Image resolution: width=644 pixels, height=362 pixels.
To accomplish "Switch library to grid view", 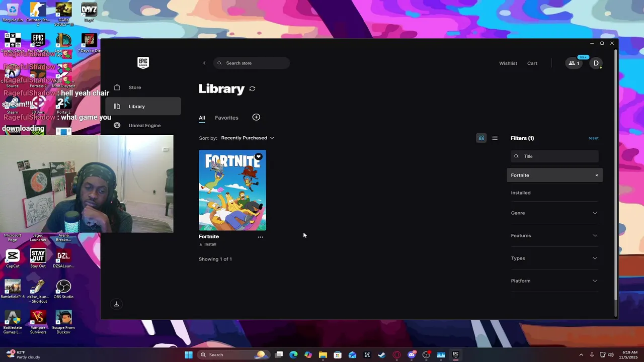I will pos(481,138).
